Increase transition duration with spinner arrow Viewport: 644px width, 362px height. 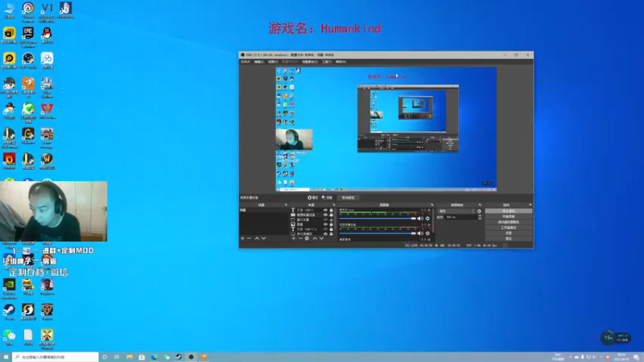480,216
